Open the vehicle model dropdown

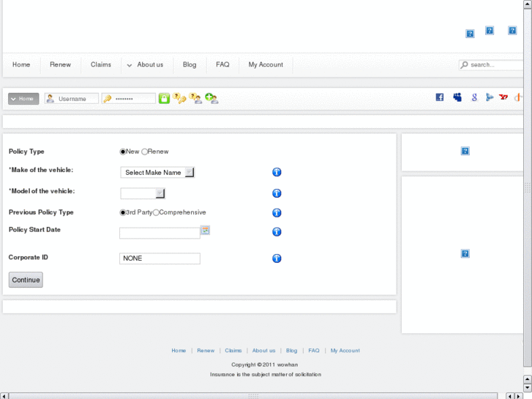click(143, 193)
